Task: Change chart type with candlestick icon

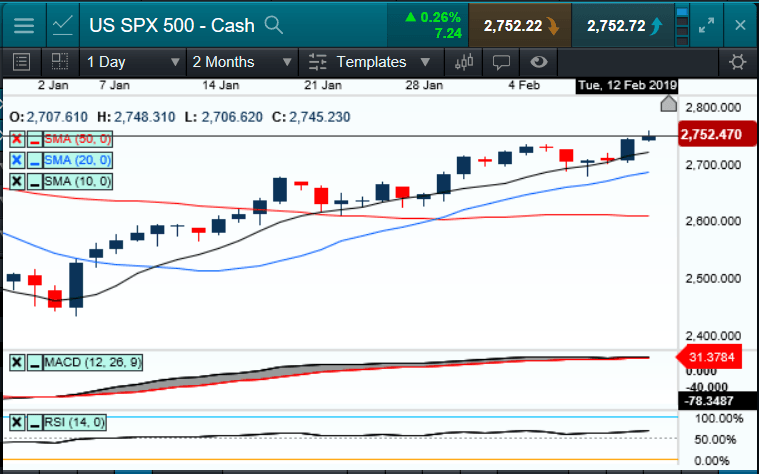Action: [x=464, y=62]
